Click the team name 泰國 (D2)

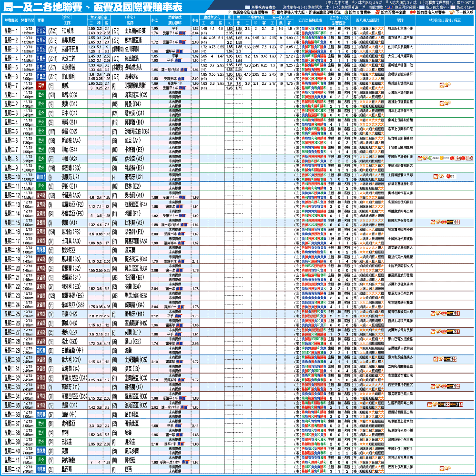[x=70, y=131]
